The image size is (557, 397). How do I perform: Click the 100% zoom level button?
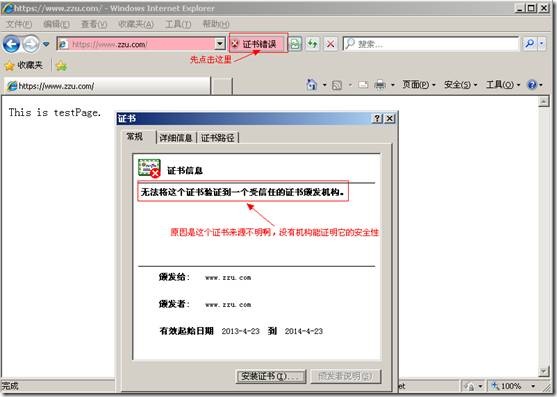click(x=506, y=386)
